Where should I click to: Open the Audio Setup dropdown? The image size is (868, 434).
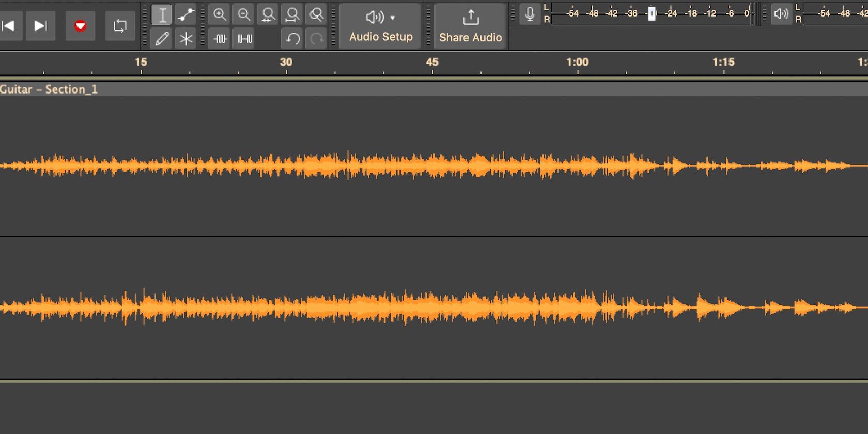[x=381, y=26]
